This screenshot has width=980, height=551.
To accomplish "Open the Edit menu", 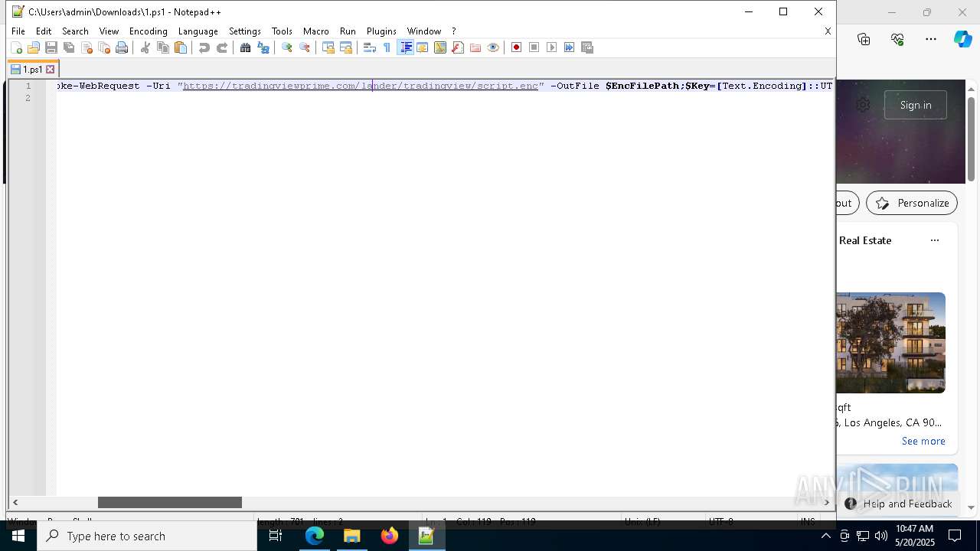I will [44, 31].
